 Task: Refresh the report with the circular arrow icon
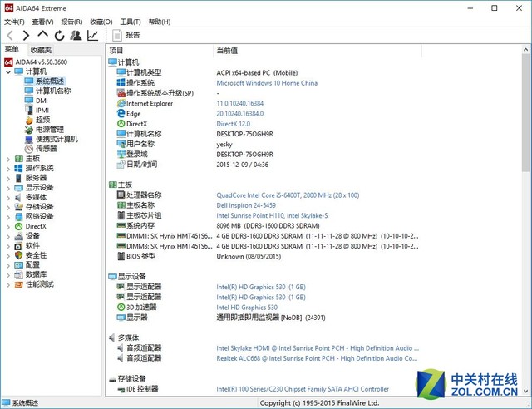point(59,35)
